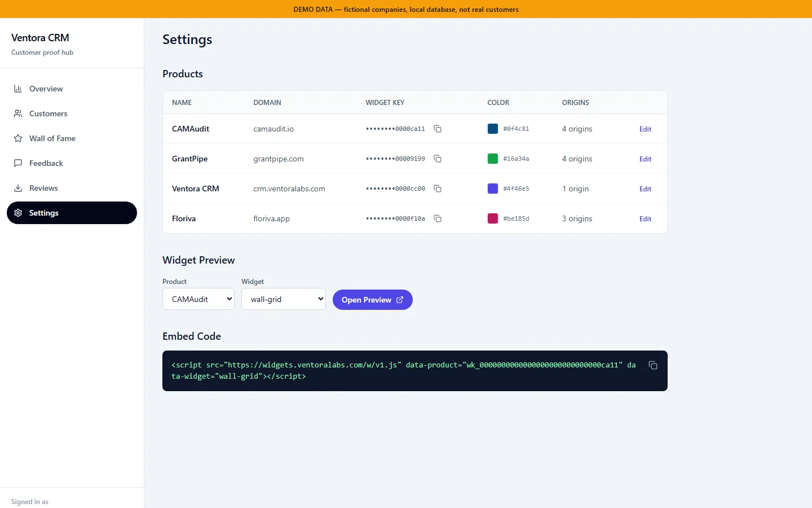Viewport: 812px width, 508px height.
Task: Edit the GrantPipe product
Action: pos(645,159)
